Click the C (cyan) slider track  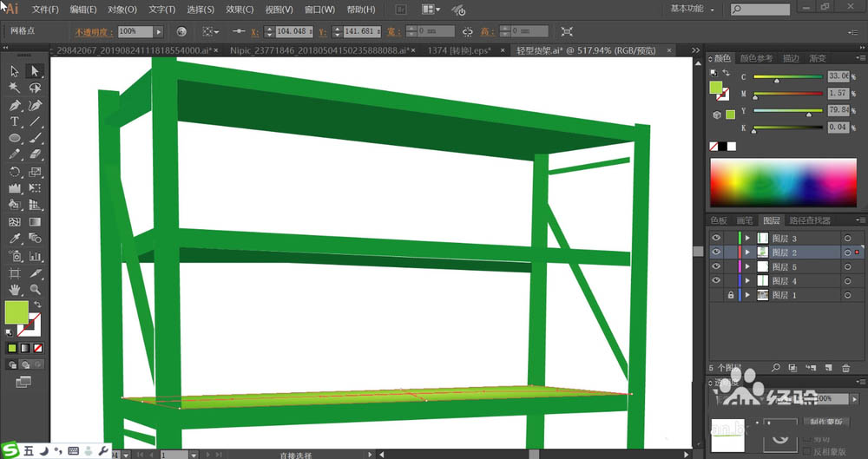[x=788, y=77]
